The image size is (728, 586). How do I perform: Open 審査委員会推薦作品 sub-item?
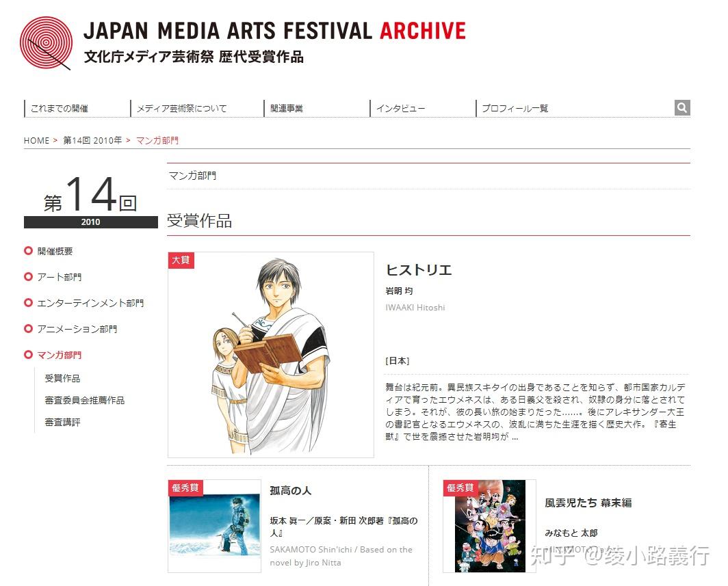click(85, 400)
